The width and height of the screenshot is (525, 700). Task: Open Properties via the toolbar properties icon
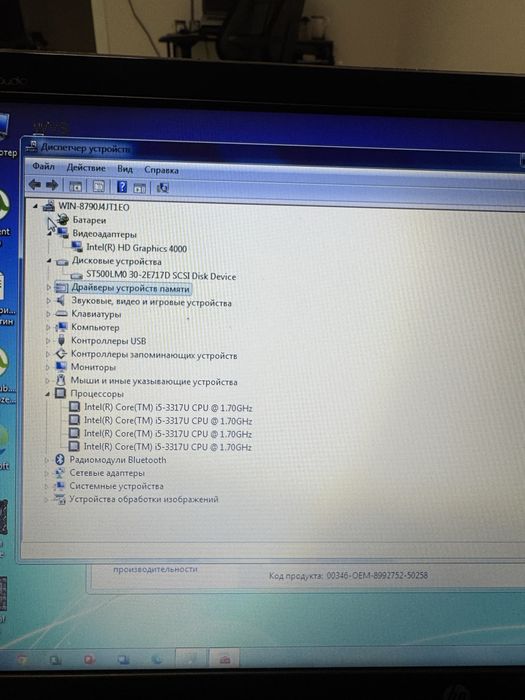point(98,186)
